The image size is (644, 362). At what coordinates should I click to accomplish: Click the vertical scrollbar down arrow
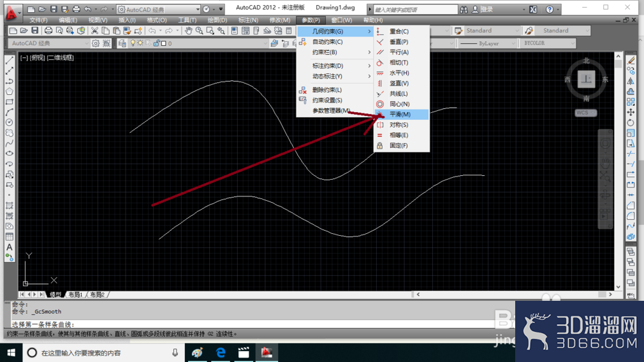(x=618, y=287)
